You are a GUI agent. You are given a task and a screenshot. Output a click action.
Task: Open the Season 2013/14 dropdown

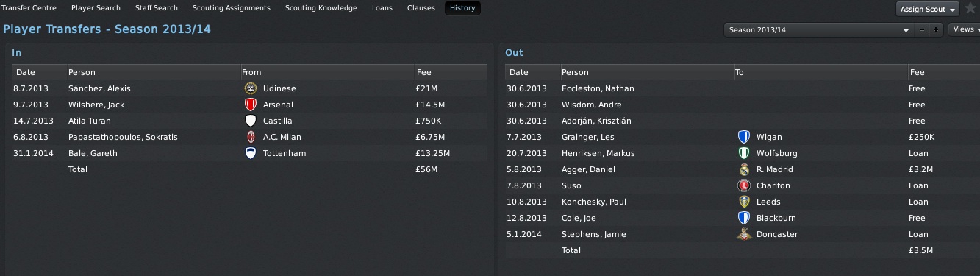point(818,30)
